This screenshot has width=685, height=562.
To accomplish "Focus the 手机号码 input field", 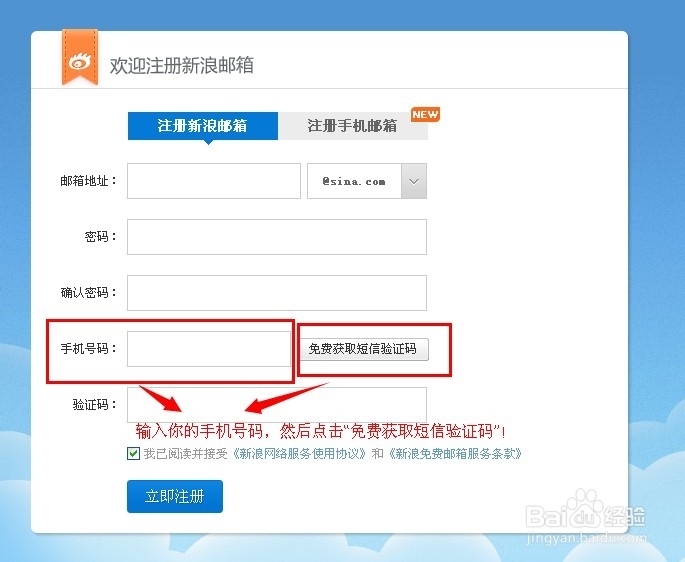I will pyautogui.click(x=209, y=349).
